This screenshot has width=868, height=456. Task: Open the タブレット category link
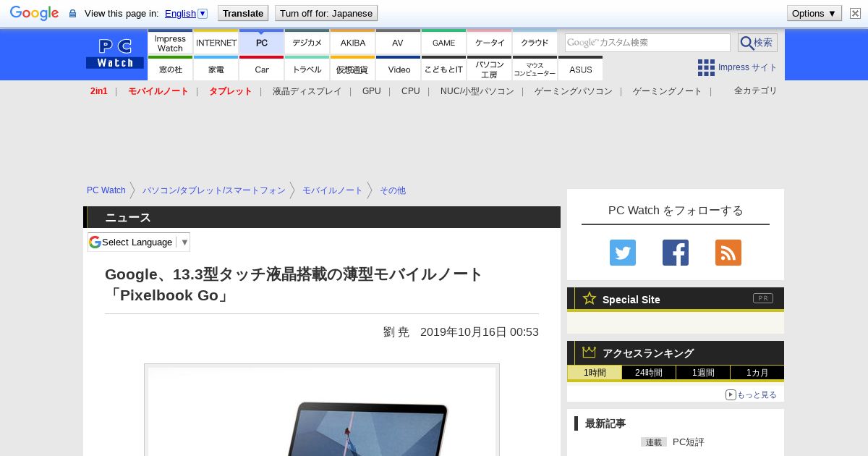(231, 91)
